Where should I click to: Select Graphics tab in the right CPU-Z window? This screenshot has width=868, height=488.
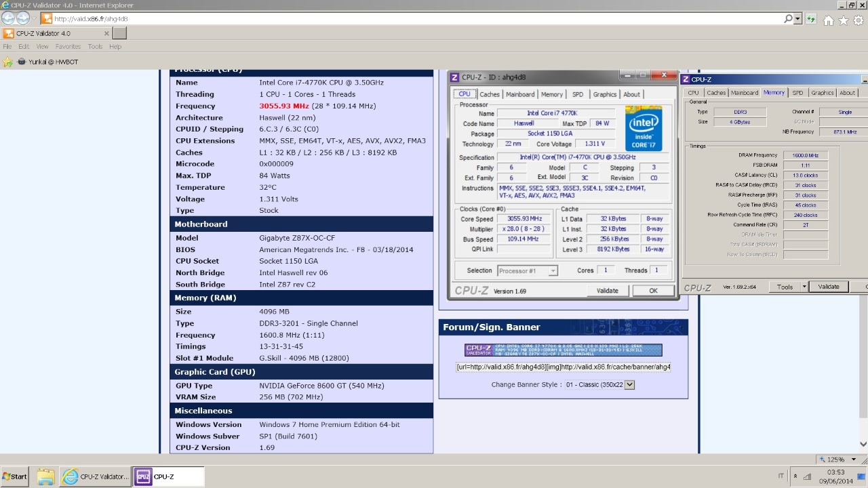822,93
